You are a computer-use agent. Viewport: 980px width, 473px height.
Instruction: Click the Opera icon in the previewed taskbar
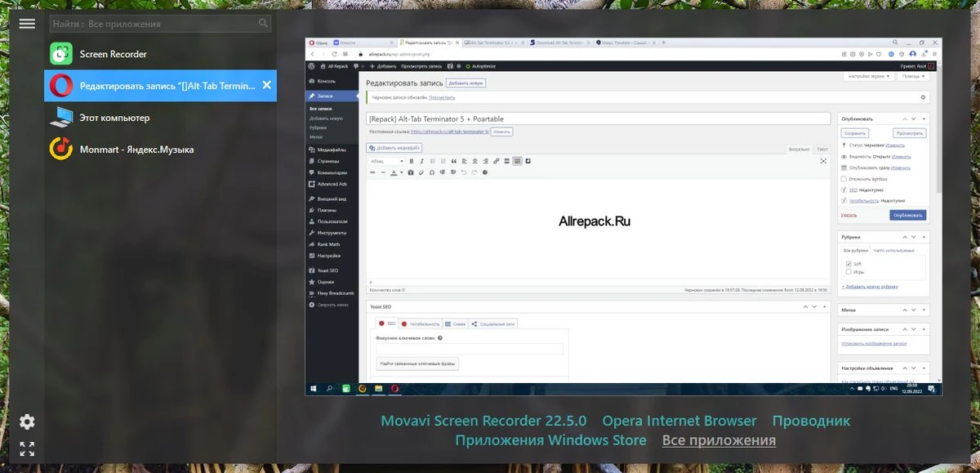click(395, 389)
